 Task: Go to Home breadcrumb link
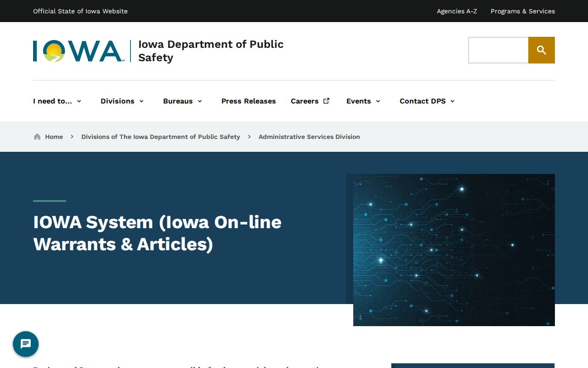pos(54,137)
